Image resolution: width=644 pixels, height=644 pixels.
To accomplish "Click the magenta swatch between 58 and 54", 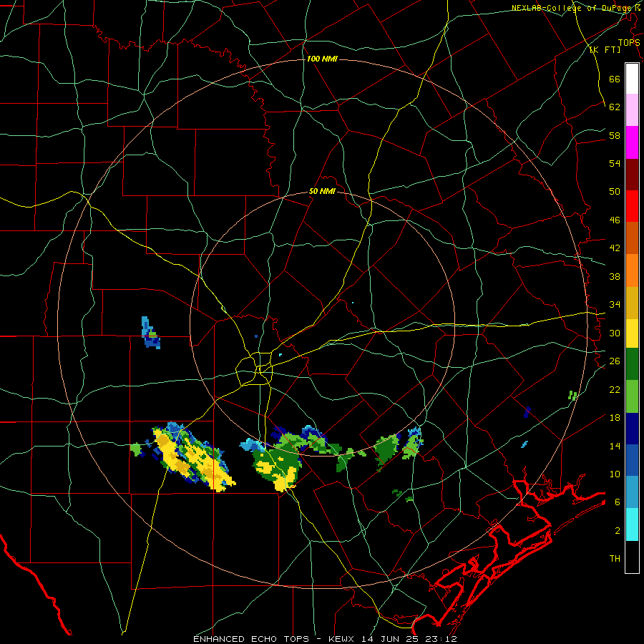I will pos(632,142).
